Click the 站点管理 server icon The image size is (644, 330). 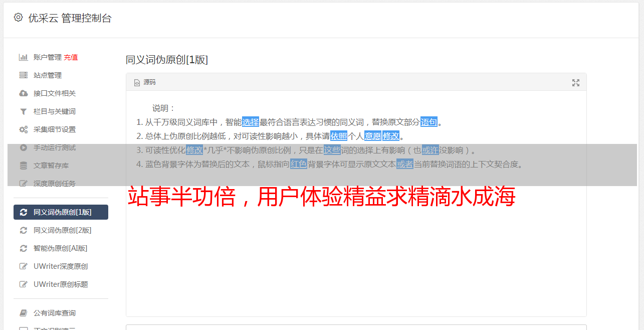click(23, 75)
